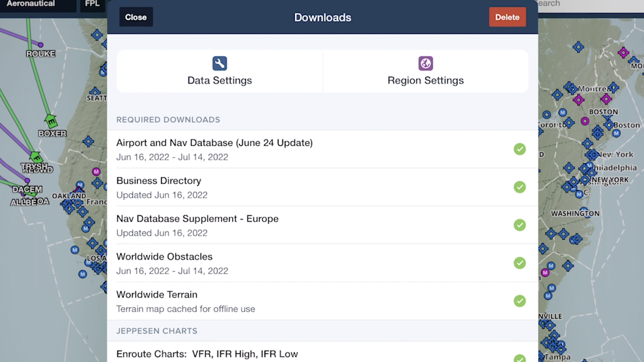Click the DACEM waypoint label
This screenshot has height=362, width=644.
(27, 190)
